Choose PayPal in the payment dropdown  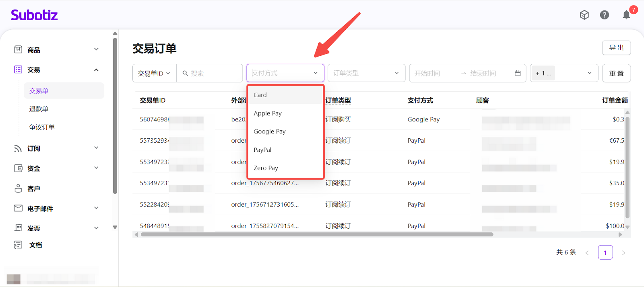[x=262, y=150]
